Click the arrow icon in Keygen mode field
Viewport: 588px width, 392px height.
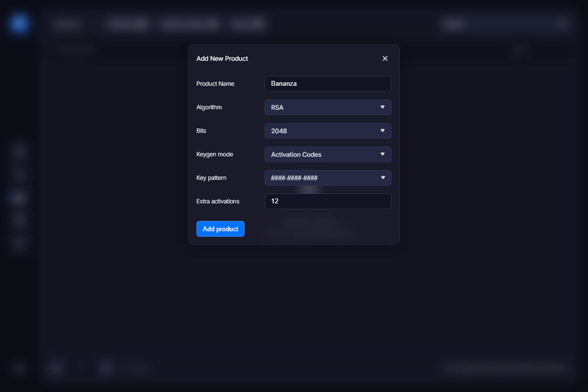(383, 154)
